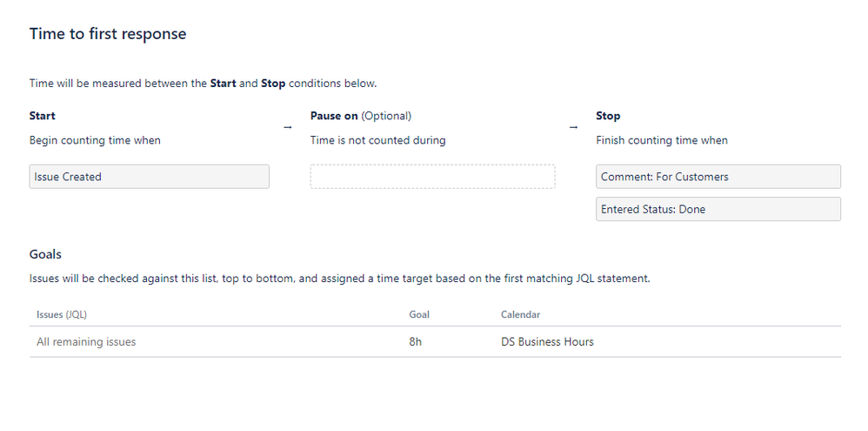Select the Issue Created start condition

click(x=150, y=177)
